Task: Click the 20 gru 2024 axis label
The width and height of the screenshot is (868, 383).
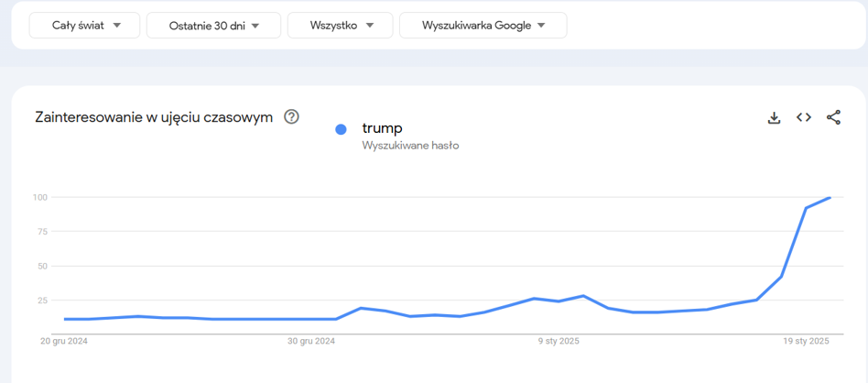Action: [x=64, y=342]
